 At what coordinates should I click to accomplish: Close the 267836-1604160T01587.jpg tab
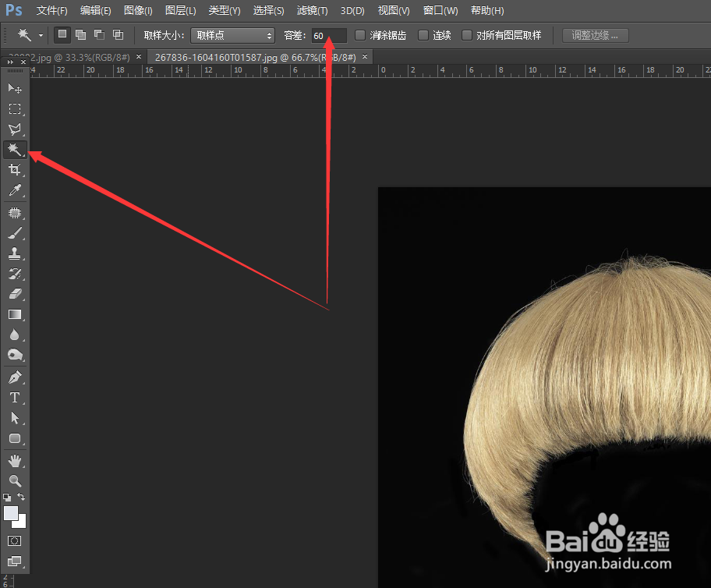pyautogui.click(x=365, y=57)
